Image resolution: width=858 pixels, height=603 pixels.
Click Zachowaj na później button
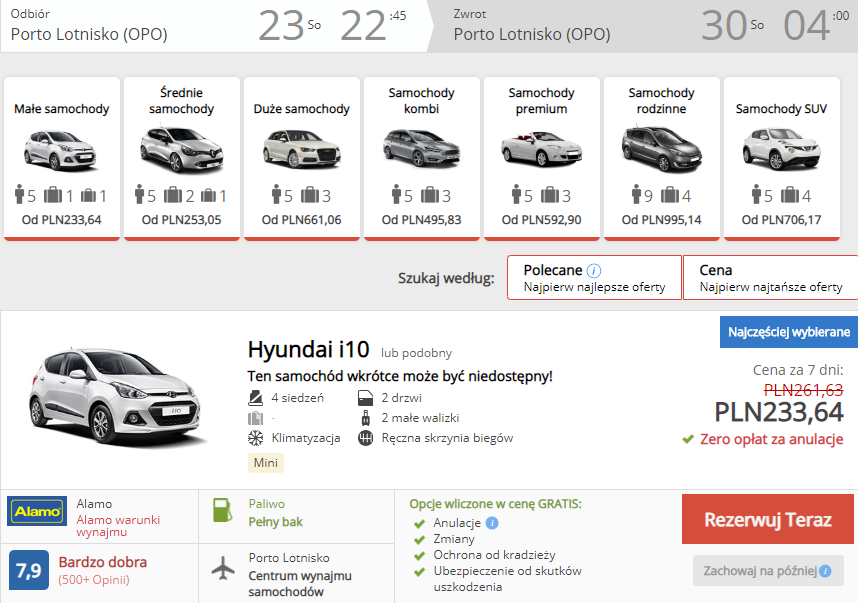768,571
